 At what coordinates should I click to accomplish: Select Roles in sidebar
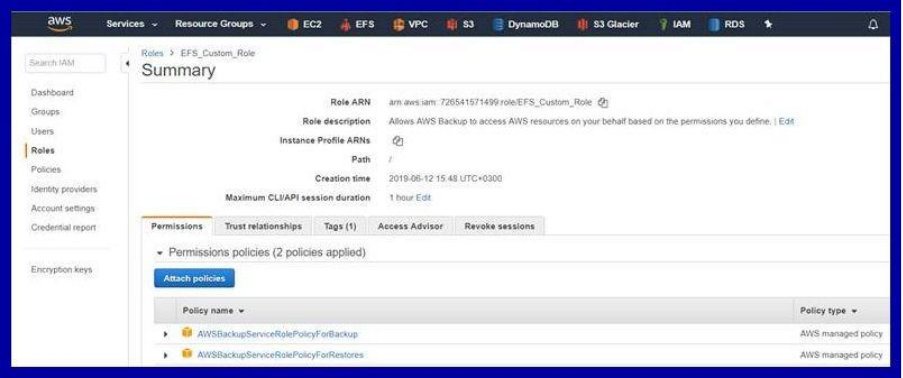[43, 150]
